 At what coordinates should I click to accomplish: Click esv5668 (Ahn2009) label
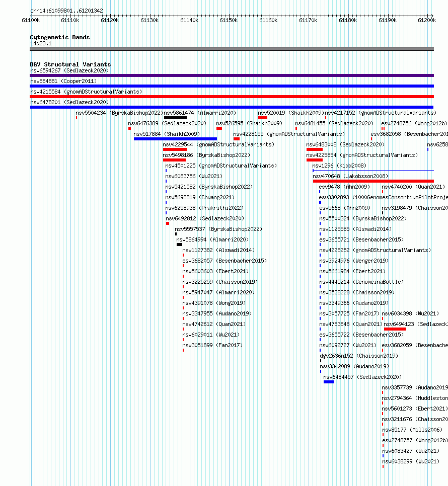345,208
